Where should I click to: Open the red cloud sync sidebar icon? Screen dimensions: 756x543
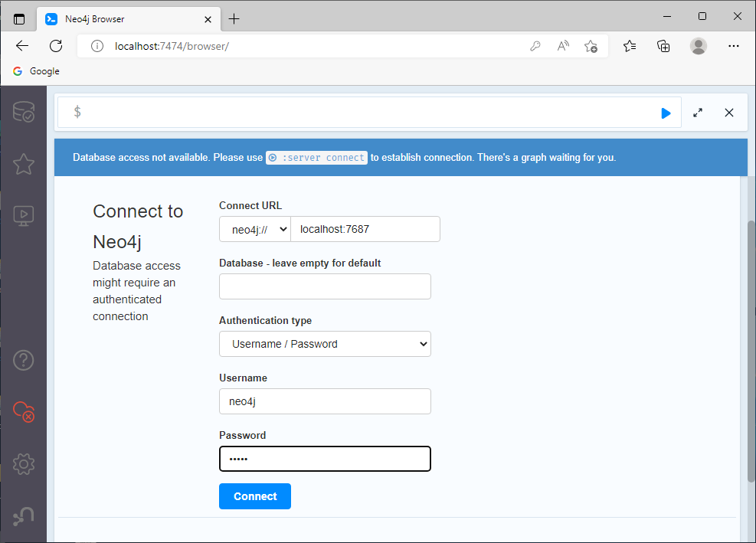click(24, 412)
